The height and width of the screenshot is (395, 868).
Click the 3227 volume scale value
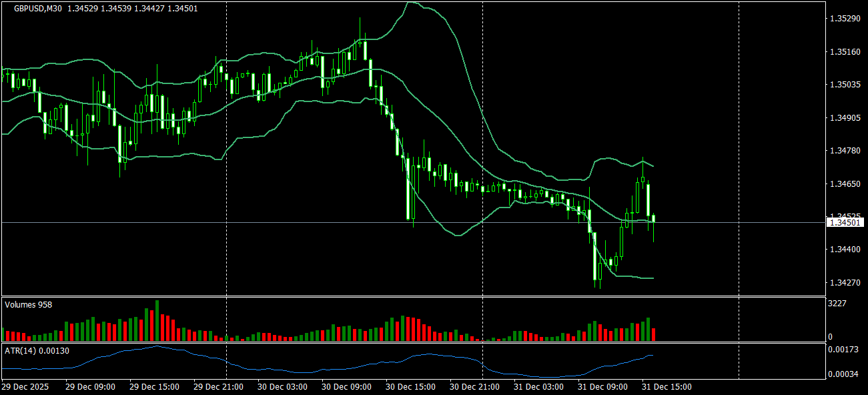[839, 304]
